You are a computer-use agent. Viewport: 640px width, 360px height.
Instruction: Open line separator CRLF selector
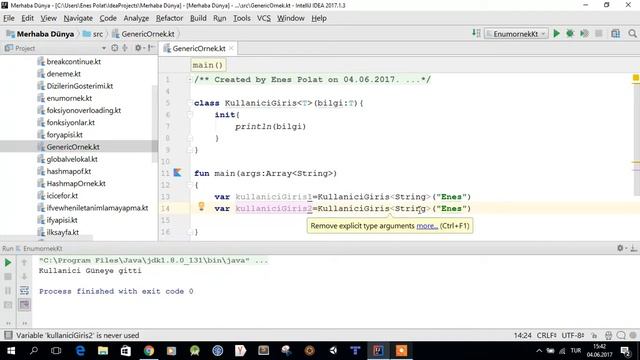(546, 335)
